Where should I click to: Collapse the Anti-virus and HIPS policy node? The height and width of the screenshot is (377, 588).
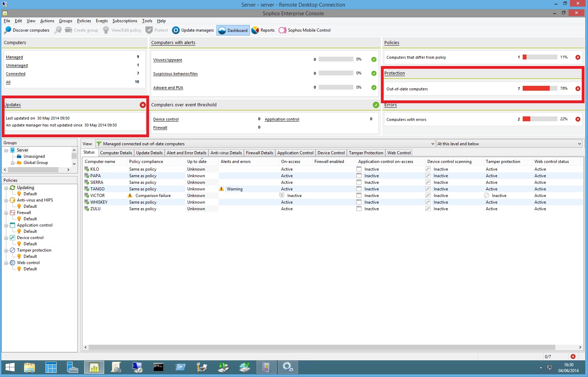pos(6,200)
